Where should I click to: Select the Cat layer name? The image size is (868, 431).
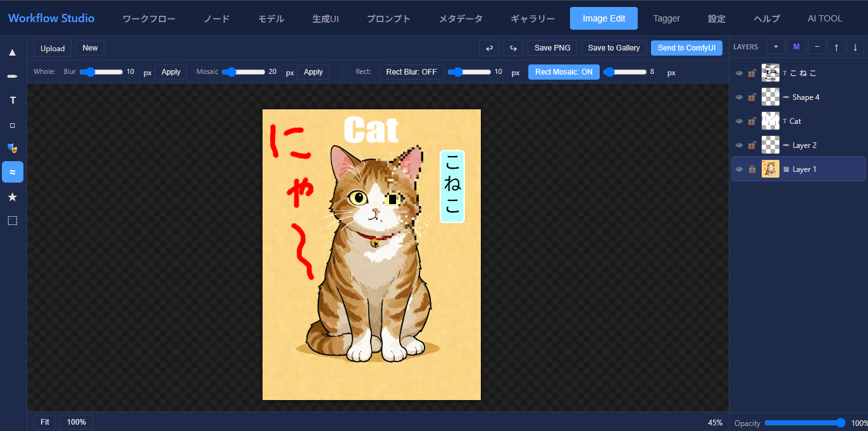click(795, 121)
